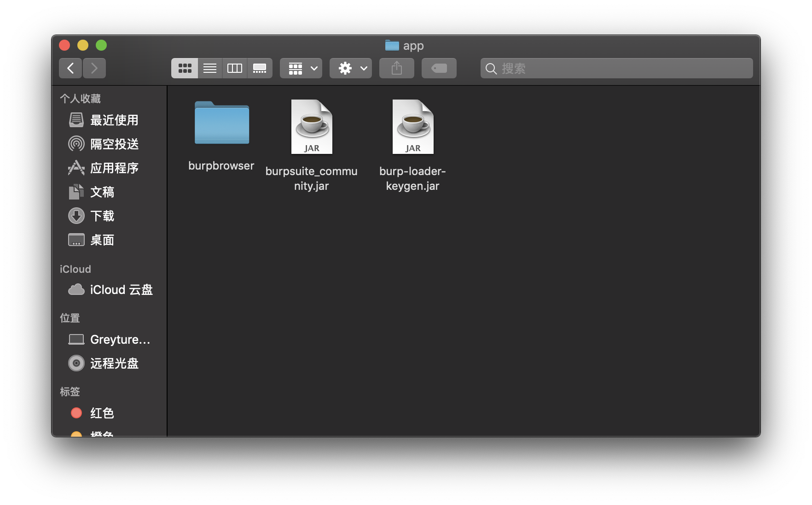Select the burpbrowser folder icon
The image size is (812, 505).
tap(222, 123)
